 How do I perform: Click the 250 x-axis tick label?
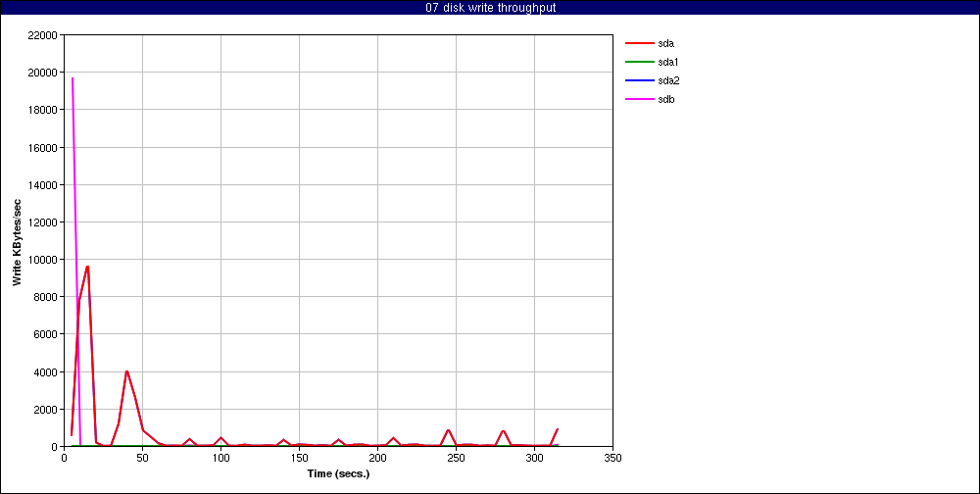[457, 459]
